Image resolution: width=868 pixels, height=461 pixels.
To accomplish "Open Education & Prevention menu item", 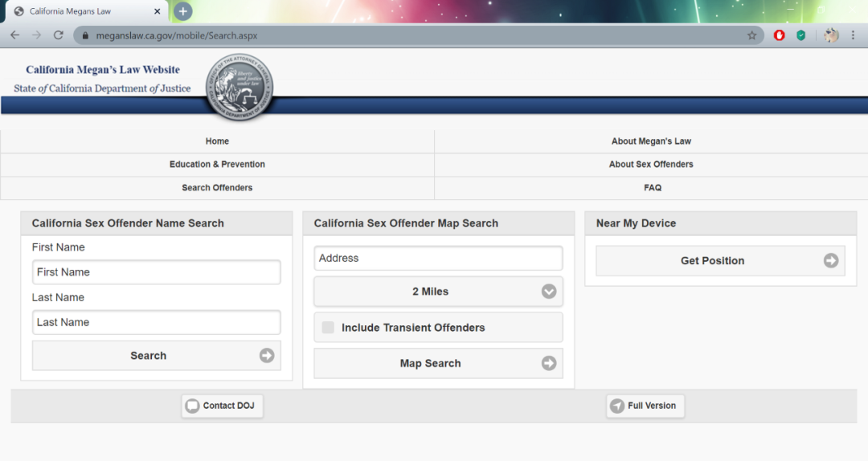I will coord(217,165).
